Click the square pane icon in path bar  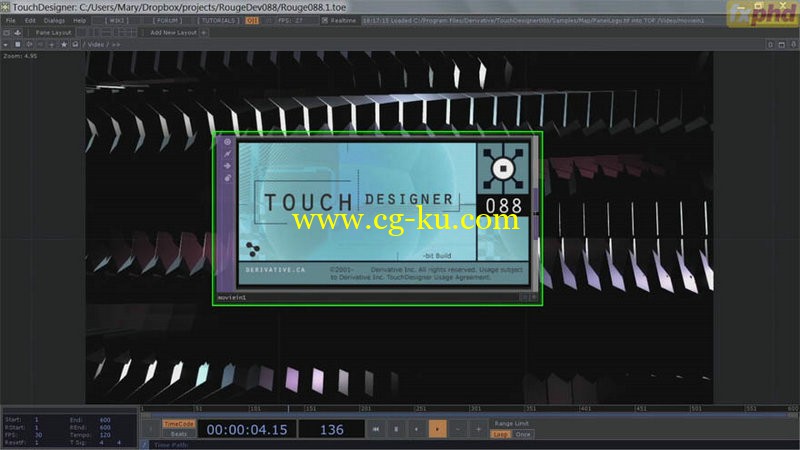pyautogui.click(x=17, y=44)
